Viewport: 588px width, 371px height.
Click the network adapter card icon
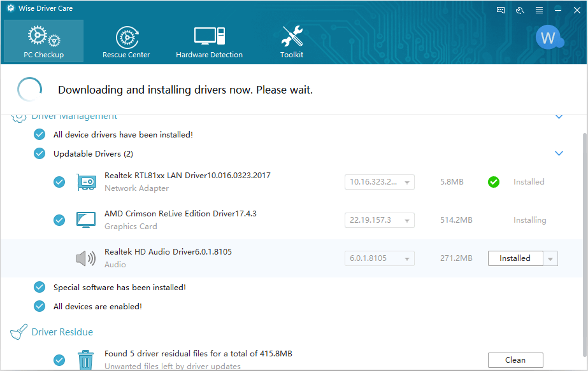(x=87, y=182)
